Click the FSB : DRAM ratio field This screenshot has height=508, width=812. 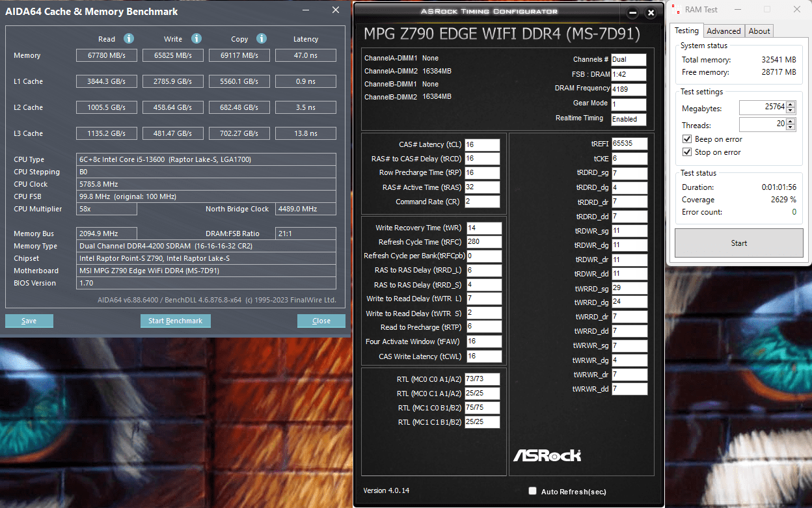coord(629,75)
